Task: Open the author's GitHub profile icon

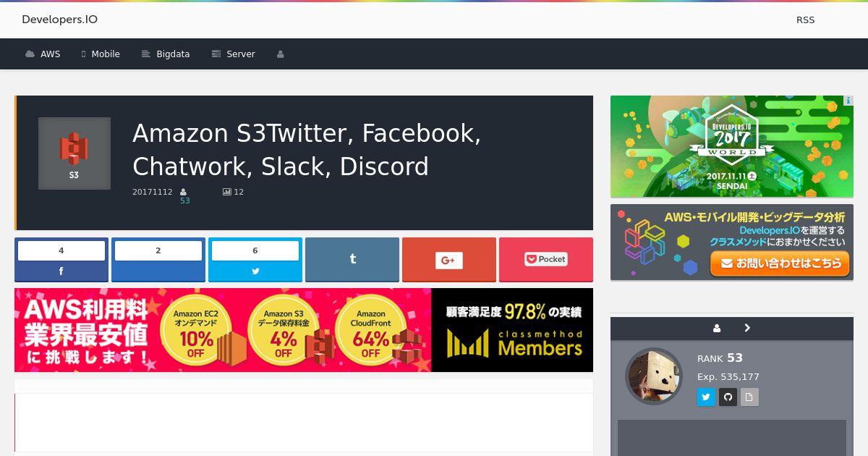Action: [728, 397]
